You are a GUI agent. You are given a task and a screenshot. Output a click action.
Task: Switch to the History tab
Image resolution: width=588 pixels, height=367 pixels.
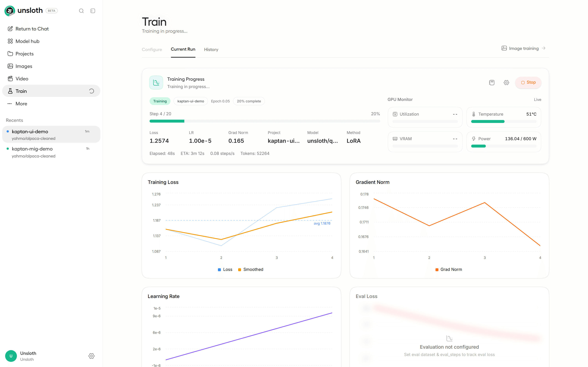tap(211, 50)
